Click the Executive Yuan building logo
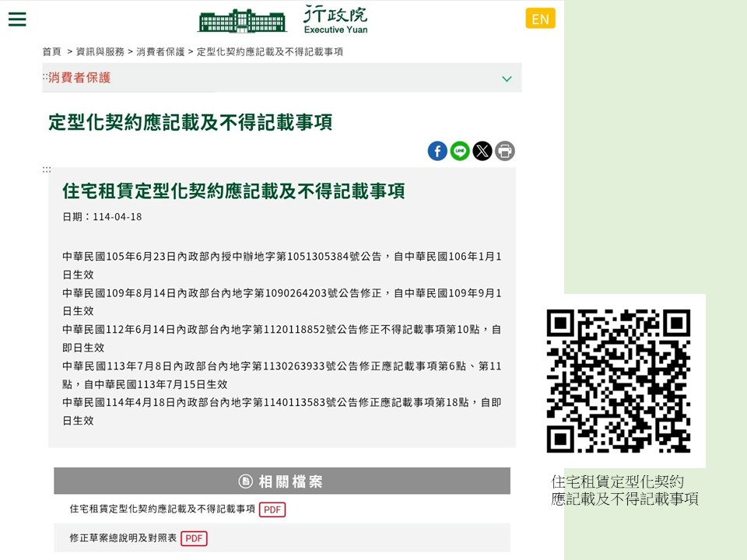 click(243, 19)
